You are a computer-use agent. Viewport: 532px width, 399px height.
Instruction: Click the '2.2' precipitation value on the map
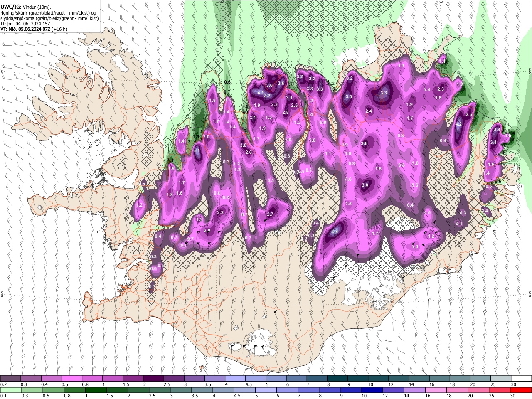(x=220, y=212)
